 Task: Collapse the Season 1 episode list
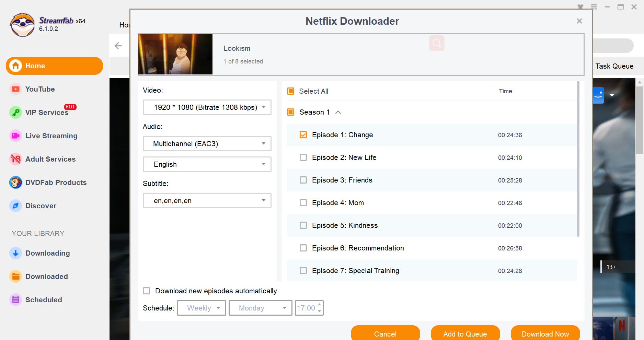338,112
